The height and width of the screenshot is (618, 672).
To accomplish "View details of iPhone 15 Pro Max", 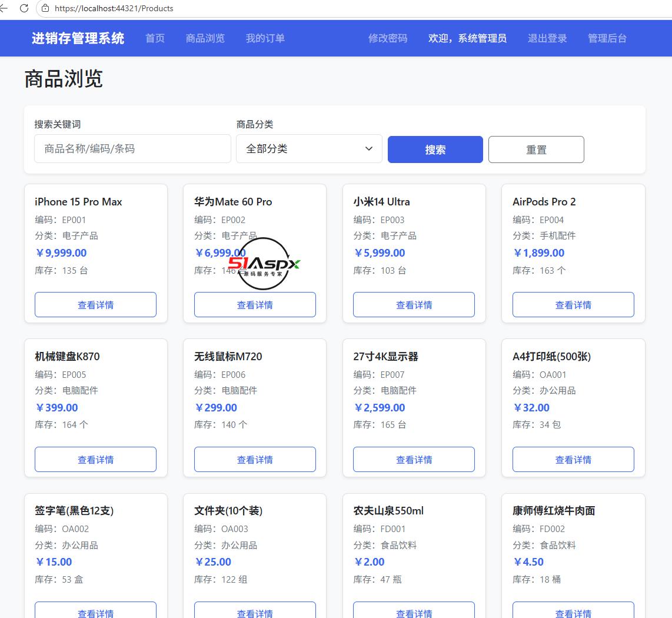I will tap(95, 305).
